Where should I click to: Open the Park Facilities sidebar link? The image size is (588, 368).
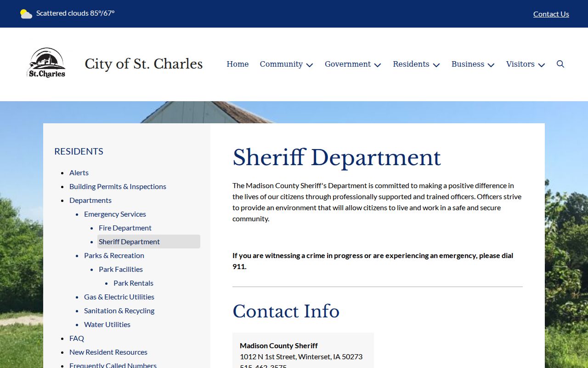pyautogui.click(x=121, y=269)
